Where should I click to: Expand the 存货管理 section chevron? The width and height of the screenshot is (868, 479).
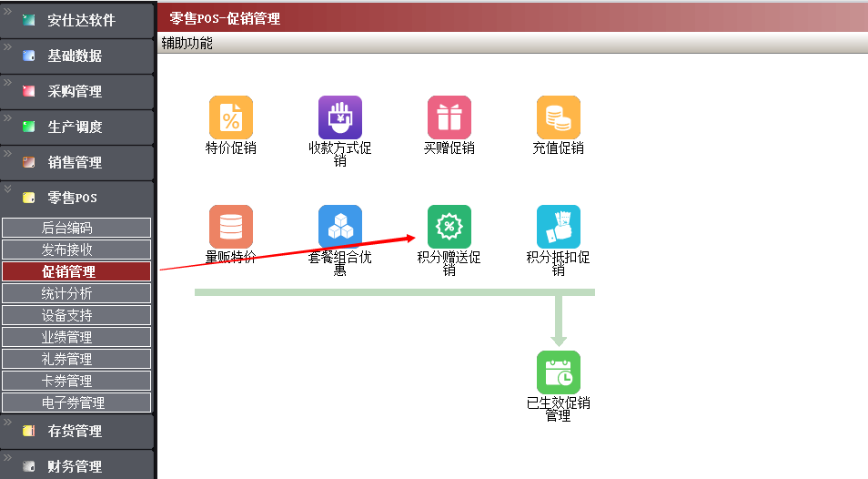[7, 422]
